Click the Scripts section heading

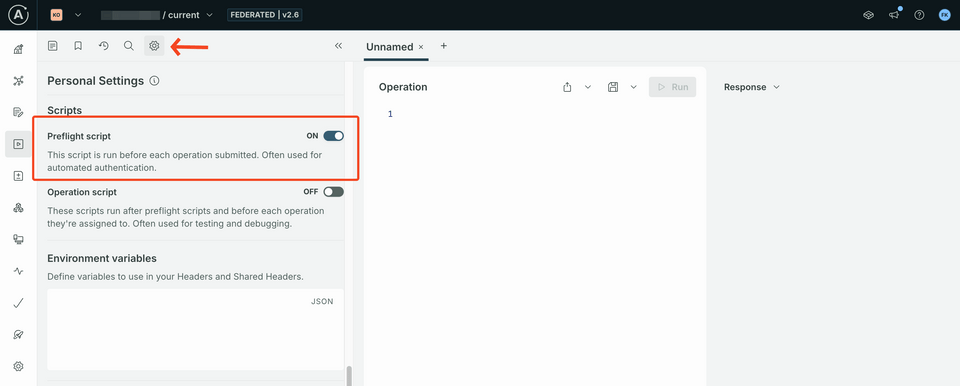pyautogui.click(x=64, y=110)
